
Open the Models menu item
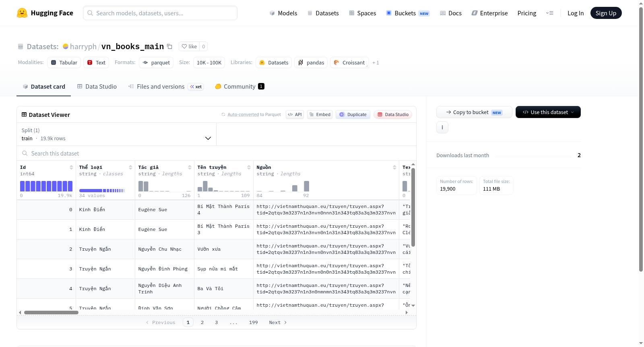[283, 13]
